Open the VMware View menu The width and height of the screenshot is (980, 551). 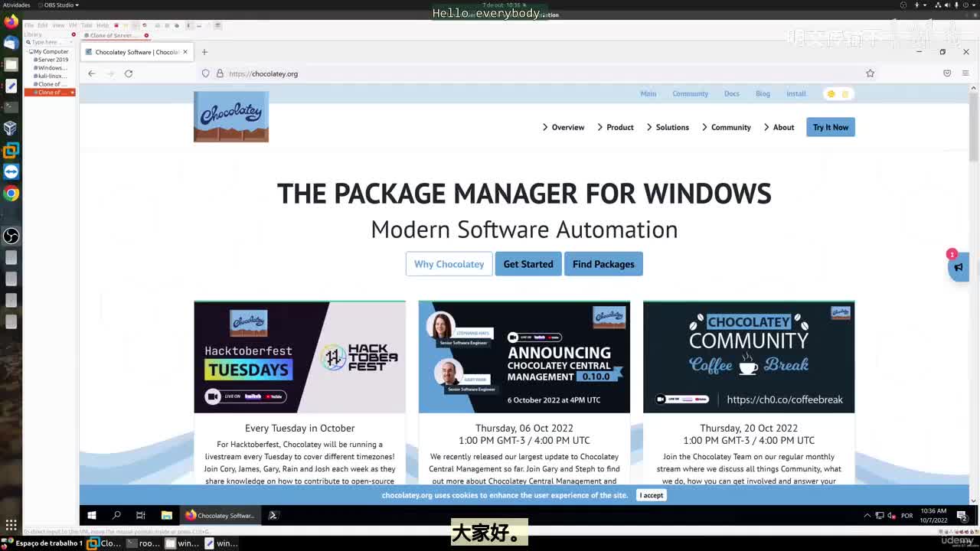point(58,25)
